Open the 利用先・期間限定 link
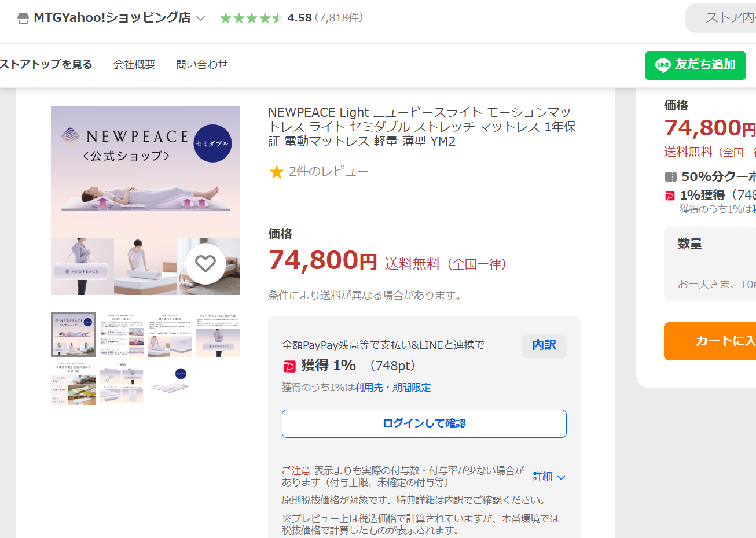The image size is (756, 538). 392,388
